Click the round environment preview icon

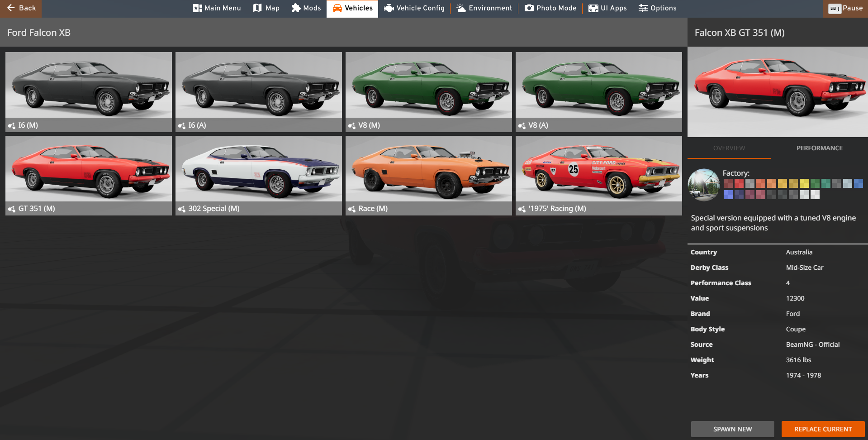[704, 185]
